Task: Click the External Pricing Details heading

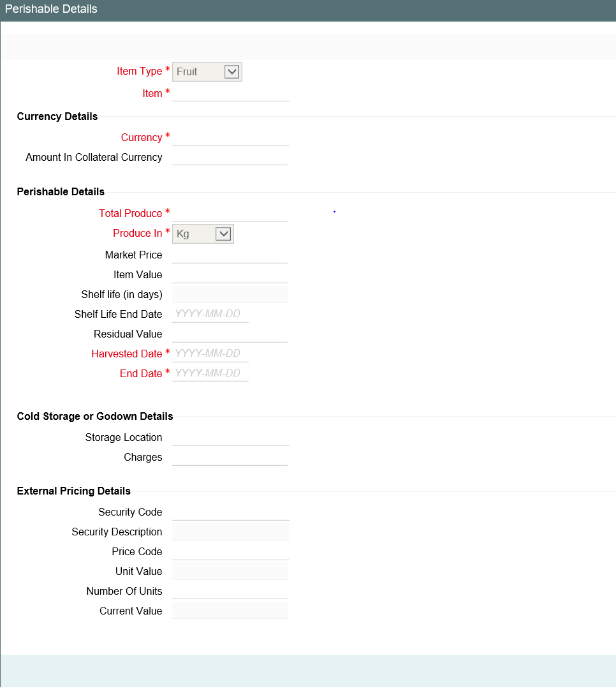Action: point(74,491)
